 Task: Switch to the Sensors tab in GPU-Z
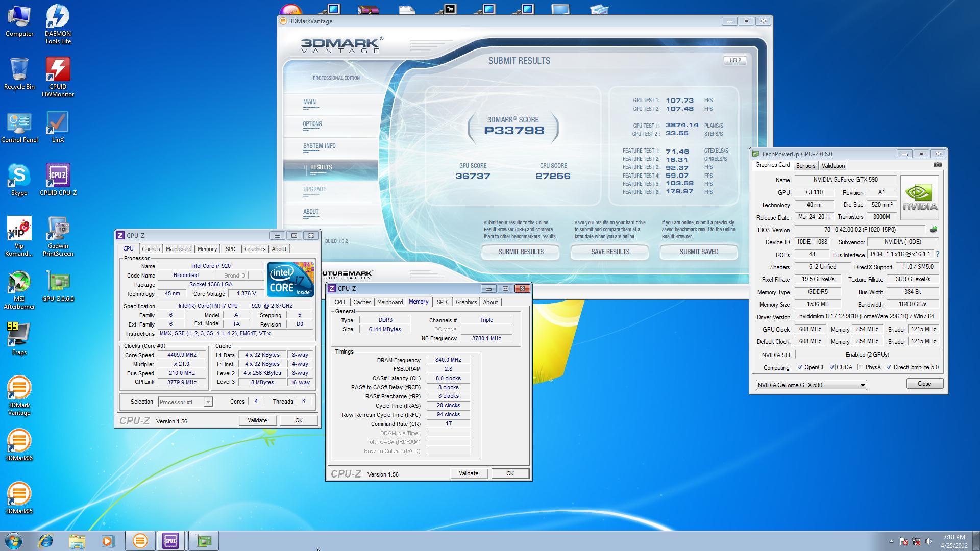[805, 166]
